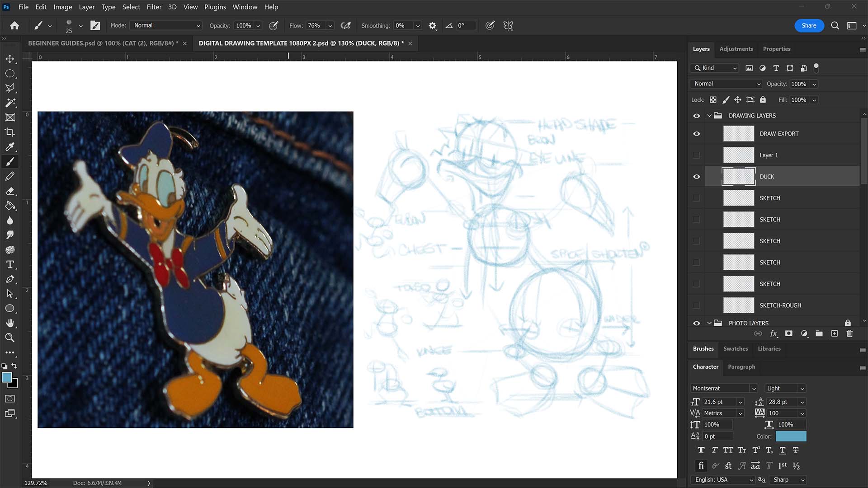Open the Smoothing value dropdown
The image size is (868, 488).
(418, 26)
